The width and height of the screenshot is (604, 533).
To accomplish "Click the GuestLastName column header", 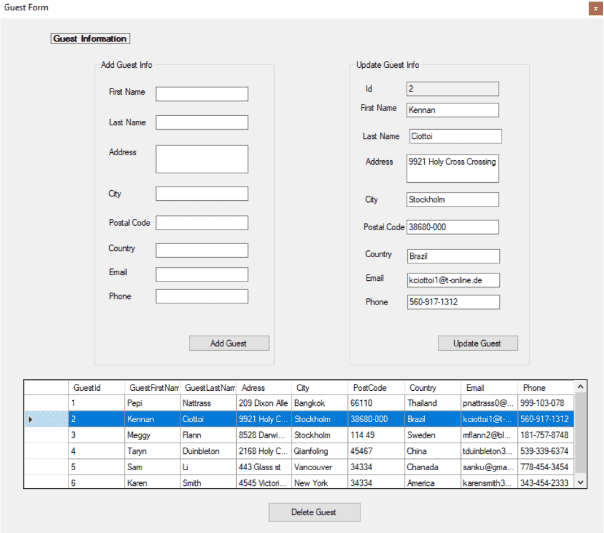I will pyautogui.click(x=208, y=388).
